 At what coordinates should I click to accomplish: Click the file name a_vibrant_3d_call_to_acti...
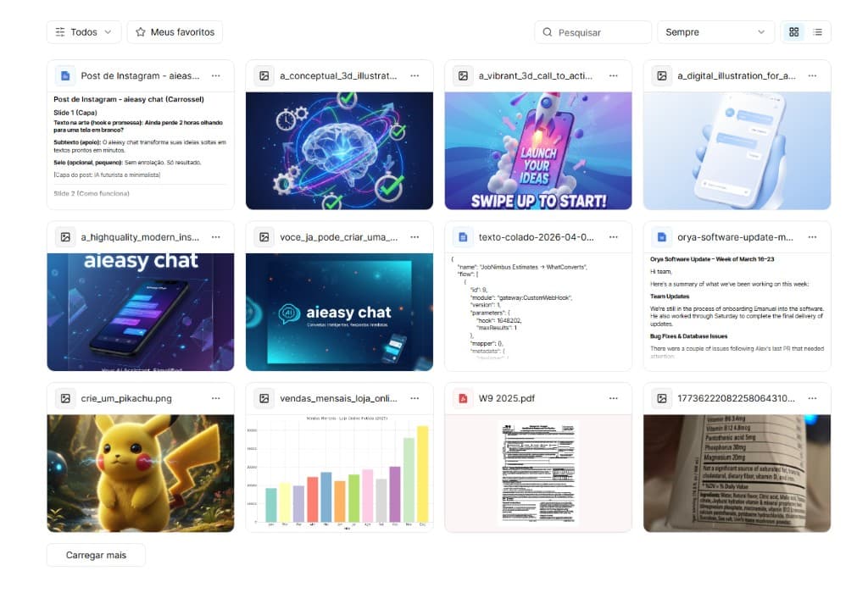click(x=536, y=75)
